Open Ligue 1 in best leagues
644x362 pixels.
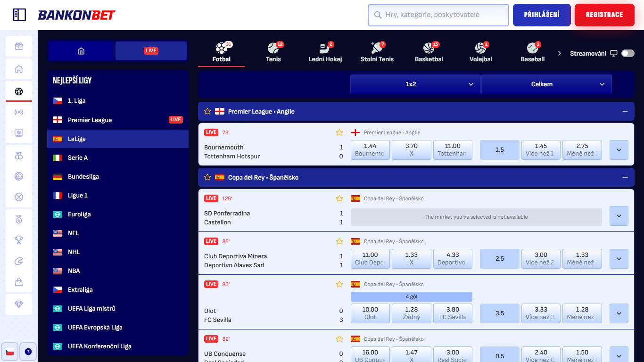pos(118,195)
